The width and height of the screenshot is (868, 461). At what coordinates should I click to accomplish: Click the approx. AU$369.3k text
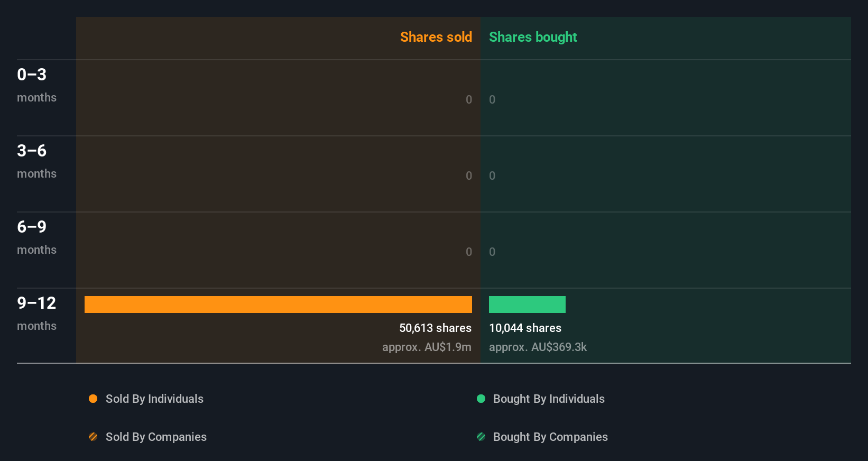click(x=538, y=347)
